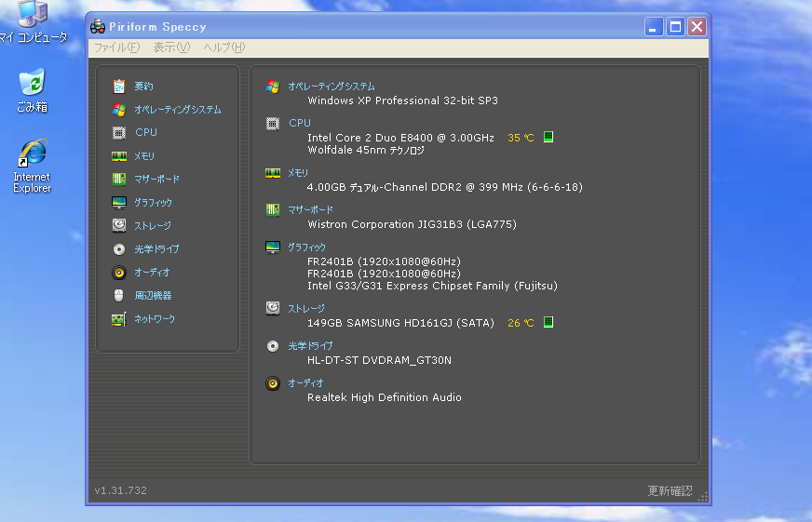Click the 要約 clipboard icon in sidebar

click(119, 86)
